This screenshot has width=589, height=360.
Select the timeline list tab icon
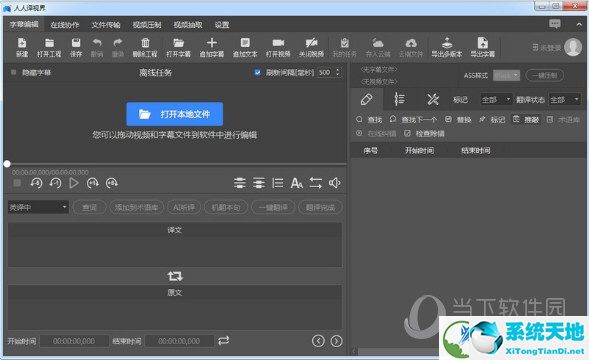point(399,100)
